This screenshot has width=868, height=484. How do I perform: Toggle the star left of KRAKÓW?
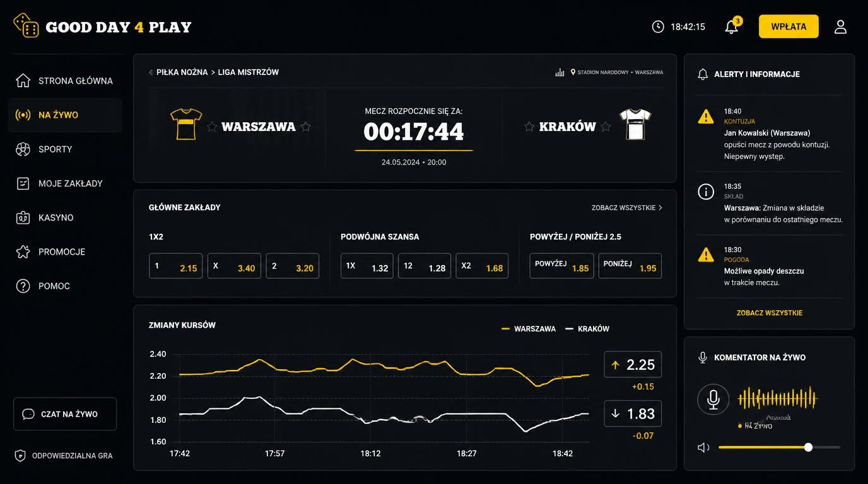pos(529,127)
